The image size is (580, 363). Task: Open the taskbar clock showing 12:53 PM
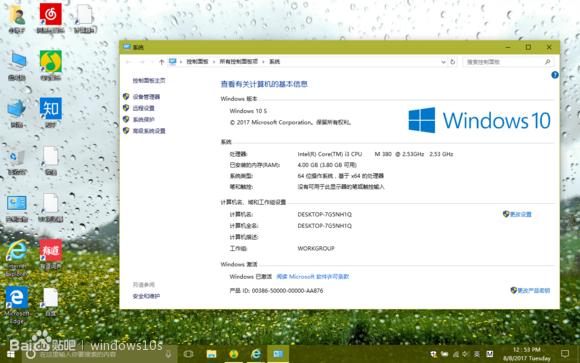tap(527, 354)
